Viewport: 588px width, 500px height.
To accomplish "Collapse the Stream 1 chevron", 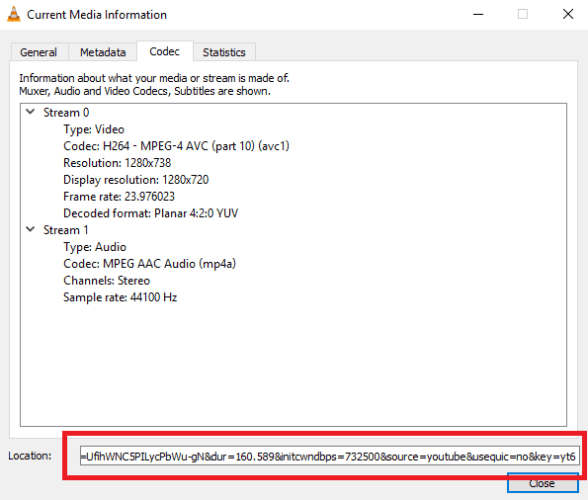I will (x=30, y=229).
